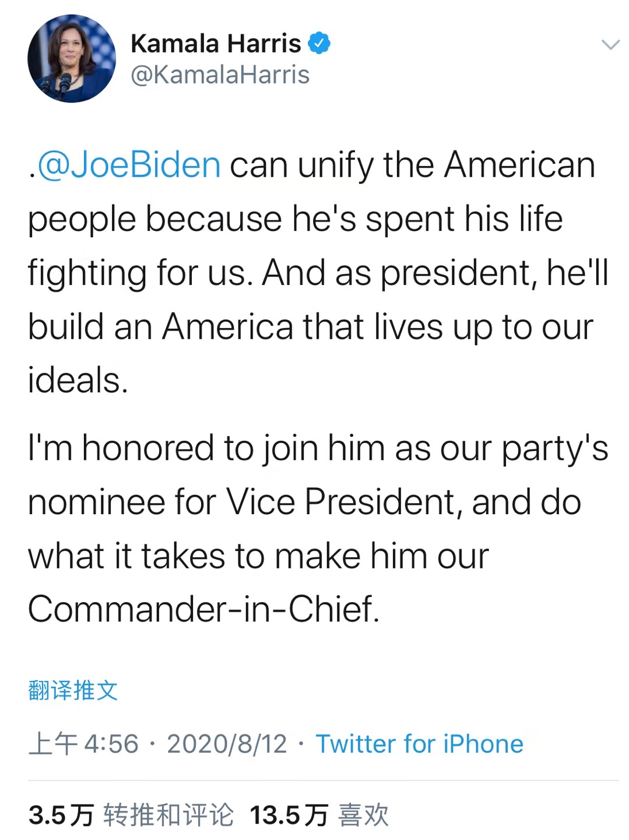Image resolution: width=629 pixels, height=840 pixels.
Task: View the 13.5万 like count
Action: [x=289, y=815]
